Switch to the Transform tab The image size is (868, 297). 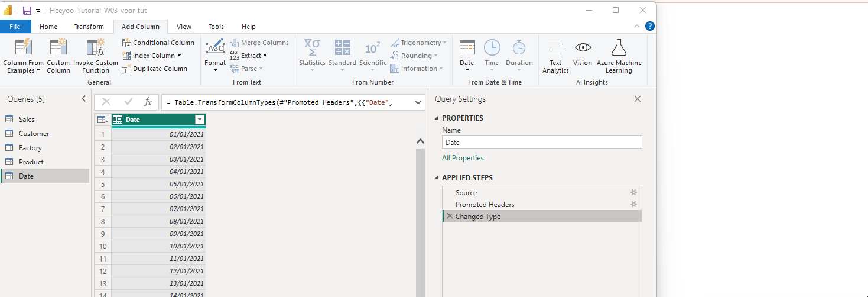click(x=89, y=27)
